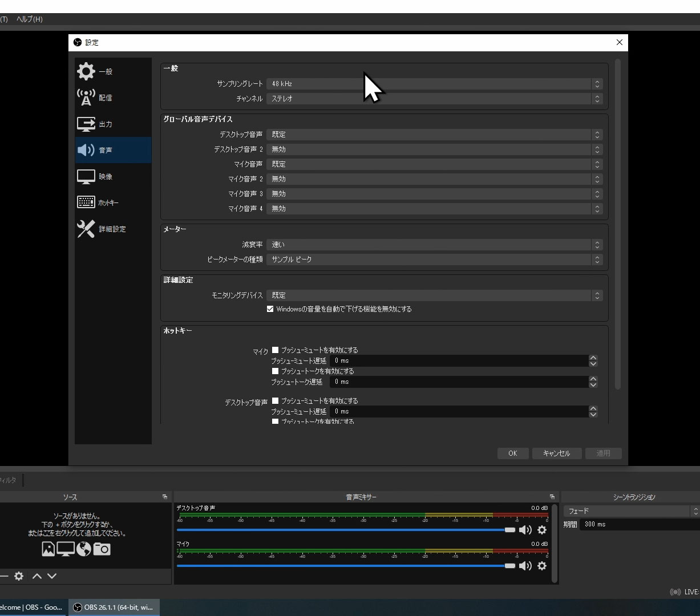This screenshot has width=700, height=616.
Task: Enable プッシュミュート for マイク
Action: [x=275, y=350]
